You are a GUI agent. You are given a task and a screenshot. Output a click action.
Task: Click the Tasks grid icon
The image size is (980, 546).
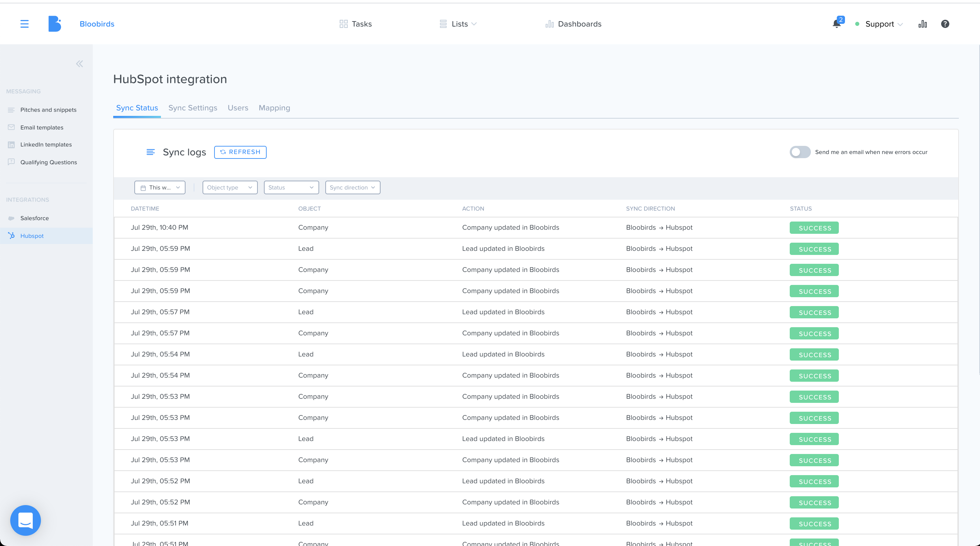(343, 24)
